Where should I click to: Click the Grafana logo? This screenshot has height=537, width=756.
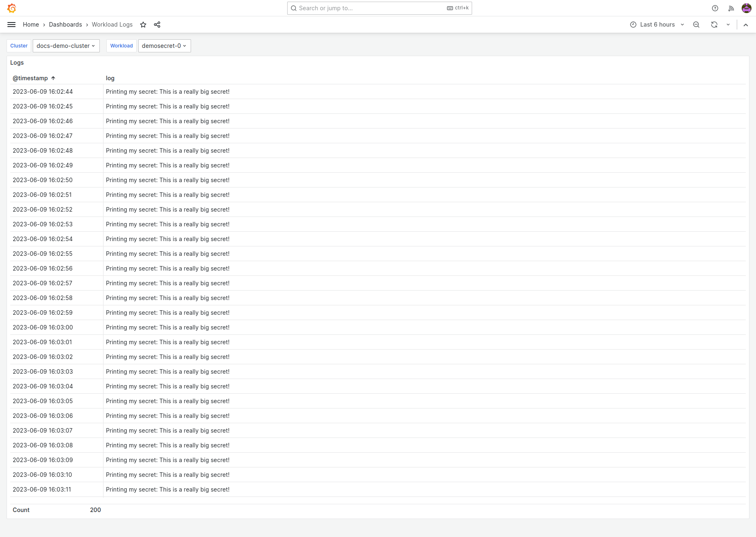tap(12, 8)
